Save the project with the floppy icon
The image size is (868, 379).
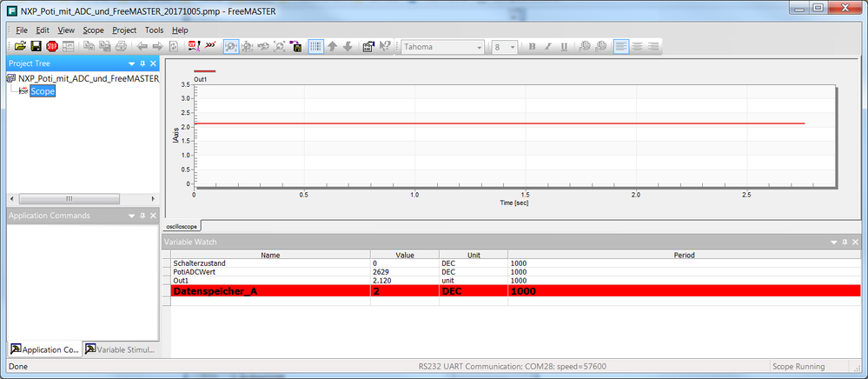coord(36,47)
